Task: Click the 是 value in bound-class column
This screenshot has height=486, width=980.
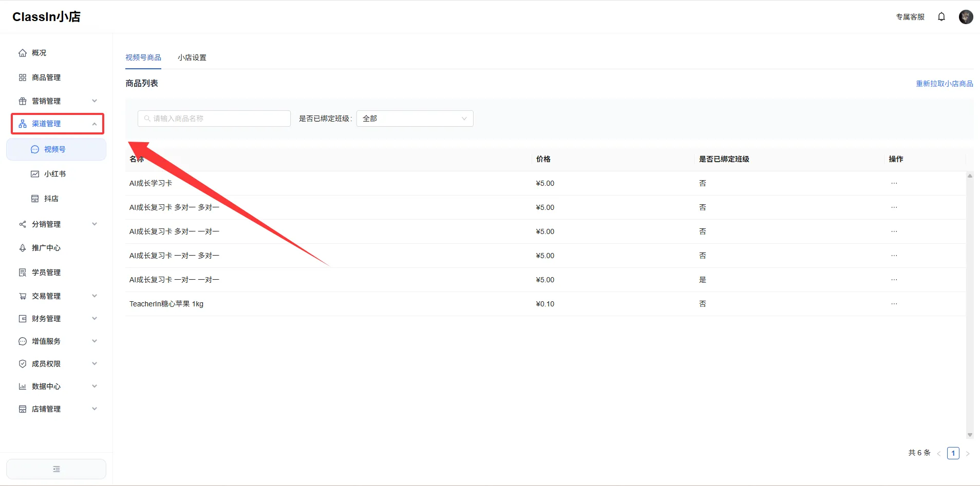Action: point(703,280)
